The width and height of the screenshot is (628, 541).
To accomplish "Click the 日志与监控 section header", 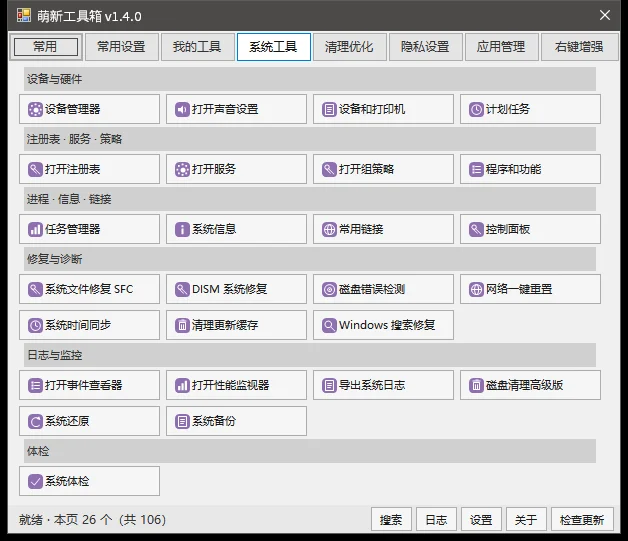I will pyautogui.click(x=310, y=355).
